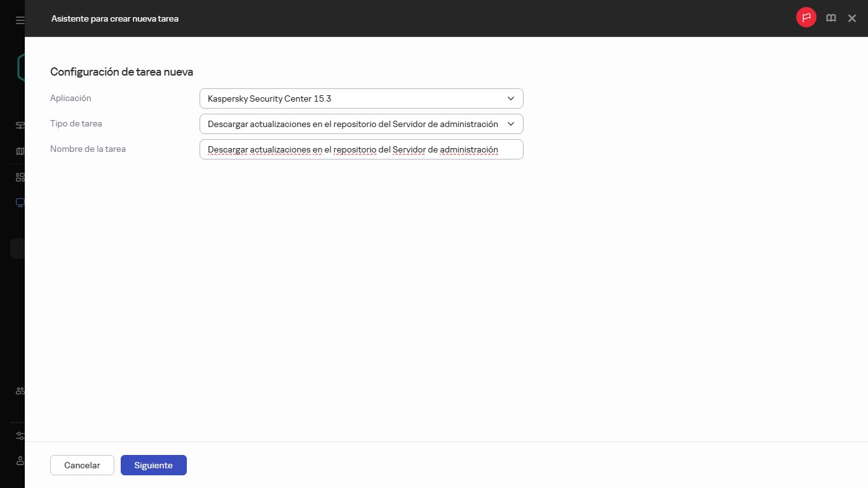Viewport: 868px width, 488px height.
Task: Click the Configuración de tarea nueva heading
Action: (121, 72)
